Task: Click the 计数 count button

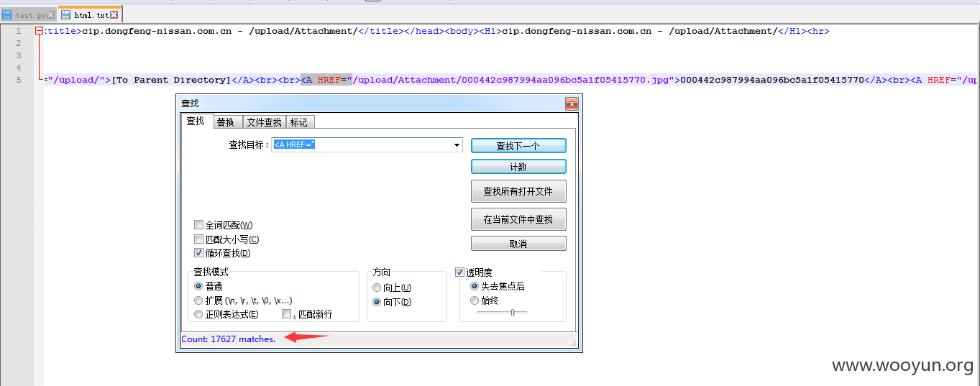Action: click(518, 167)
